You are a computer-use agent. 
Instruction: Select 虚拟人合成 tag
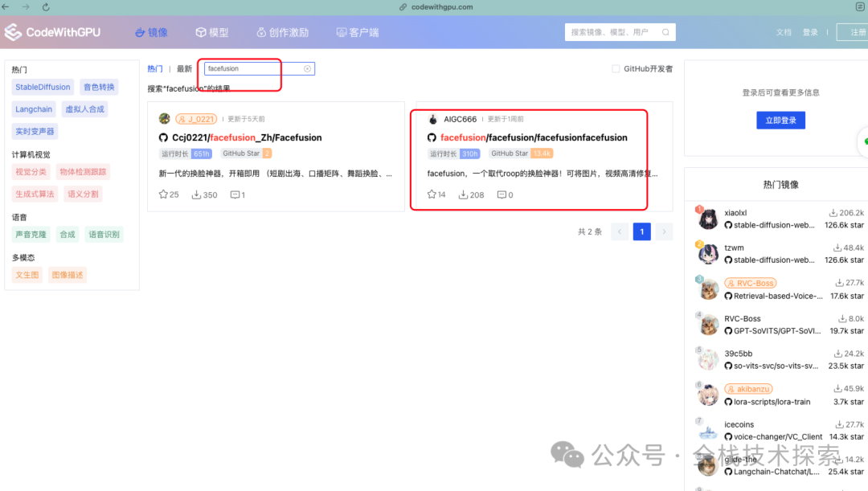point(84,109)
